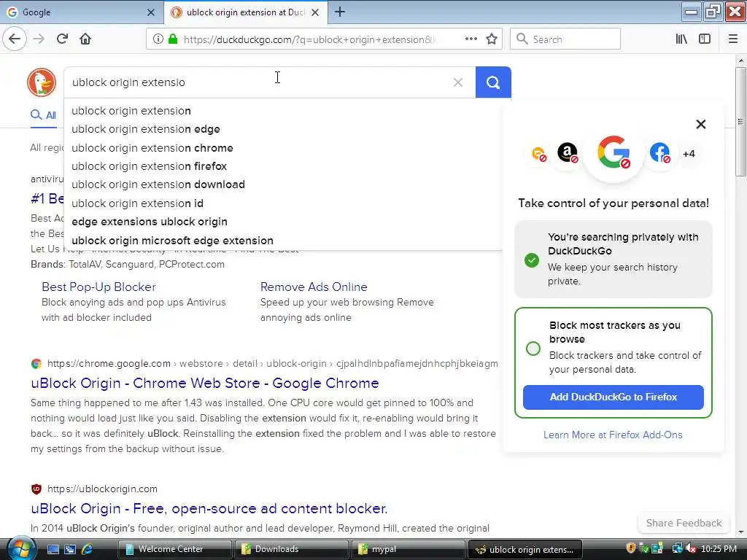
Task: Click the ublockorigin.com URL text
Action: [102, 489]
